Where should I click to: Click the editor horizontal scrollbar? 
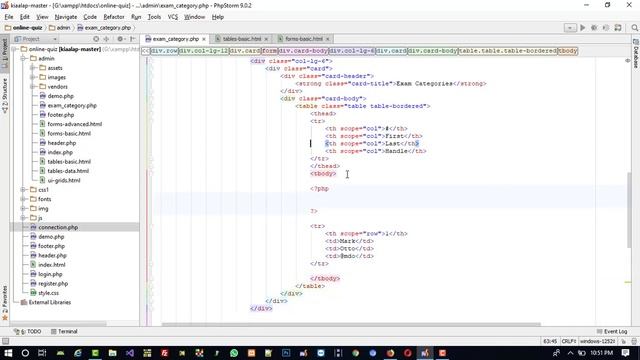click(351, 325)
